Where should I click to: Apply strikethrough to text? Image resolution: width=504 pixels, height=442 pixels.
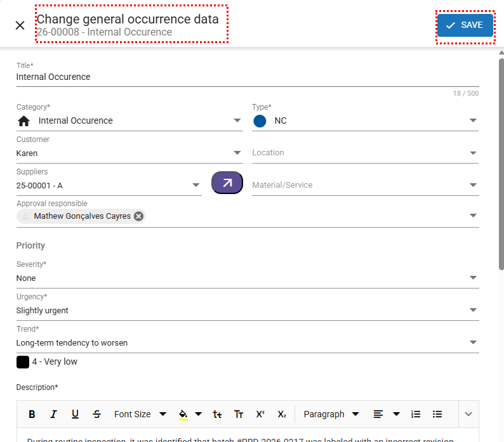click(96, 414)
